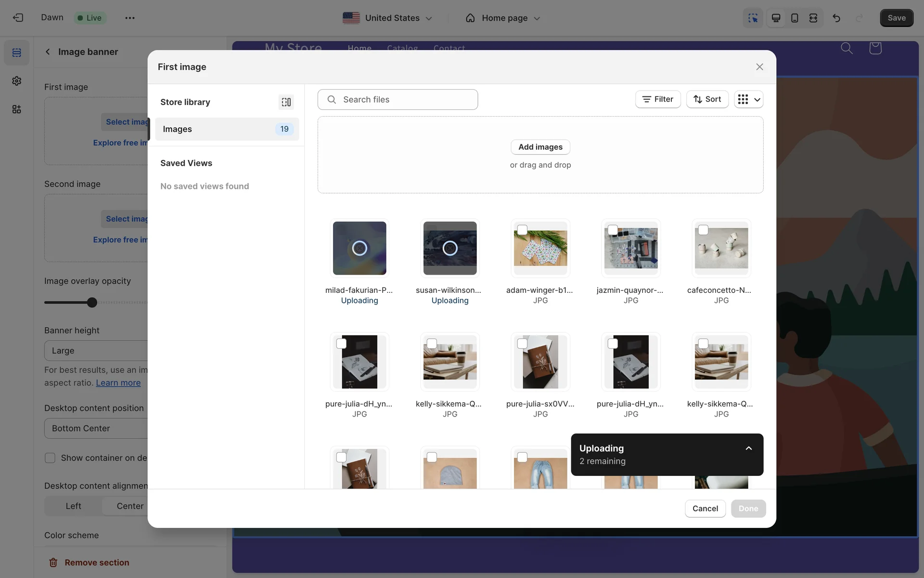Collapse the Uploading status panel

tap(748, 448)
